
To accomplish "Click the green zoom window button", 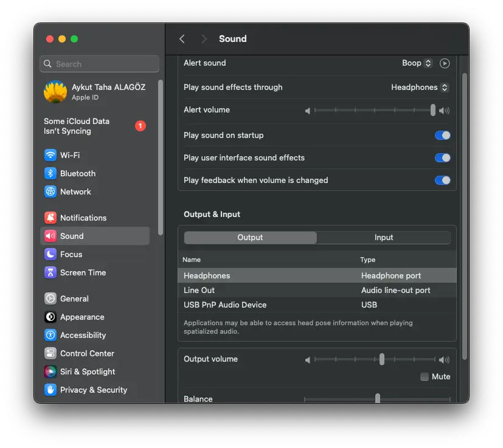I will pyautogui.click(x=74, y=39).
